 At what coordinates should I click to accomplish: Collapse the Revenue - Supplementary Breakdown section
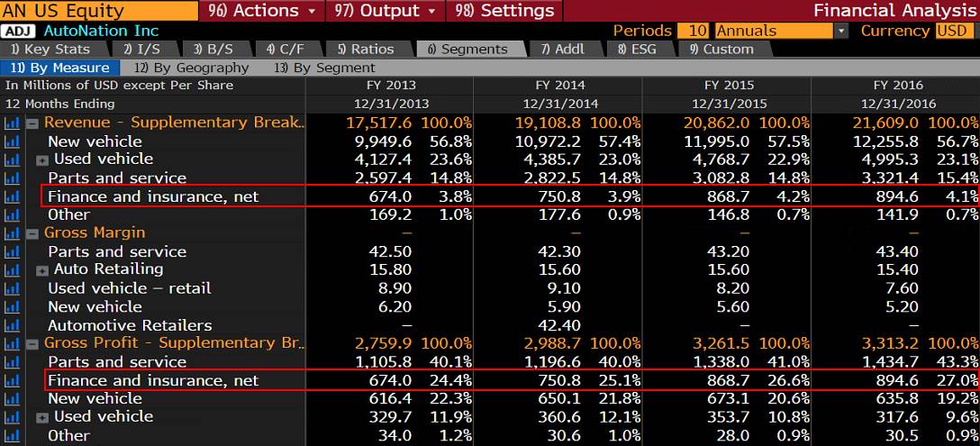tap(33, 123)
